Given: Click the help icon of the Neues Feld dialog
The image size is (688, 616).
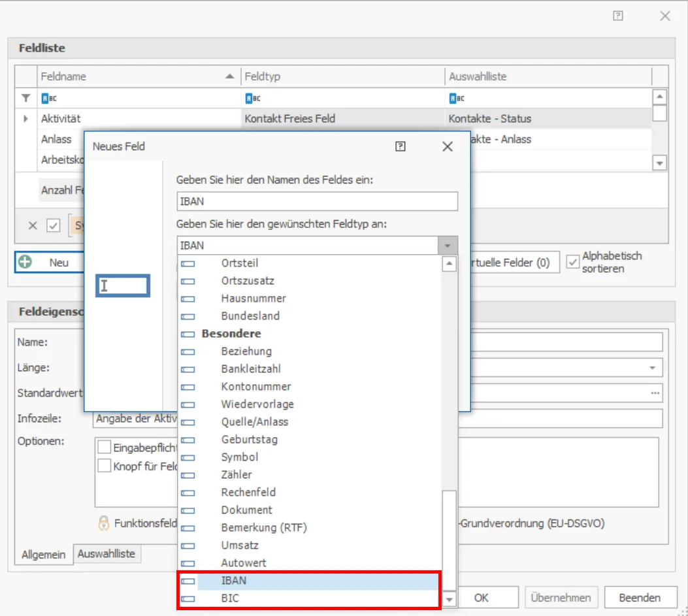Looking at the screenshot, I should click(x=400, y=146).
